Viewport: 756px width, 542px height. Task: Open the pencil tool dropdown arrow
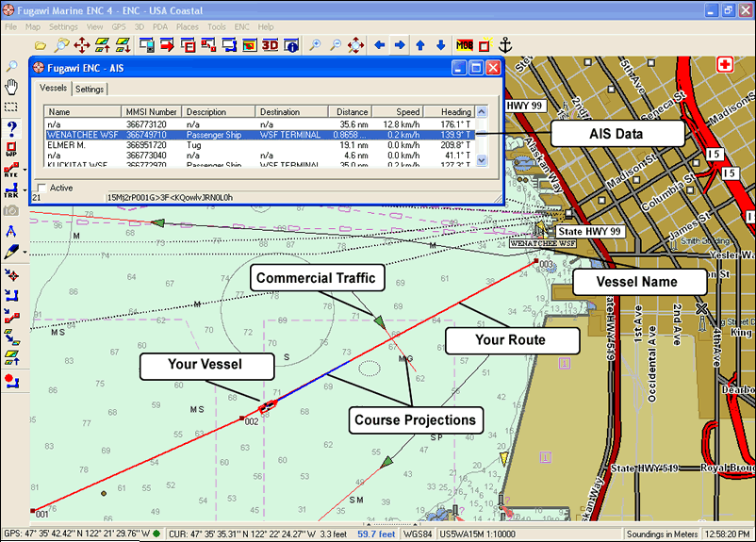pos(25,252)
